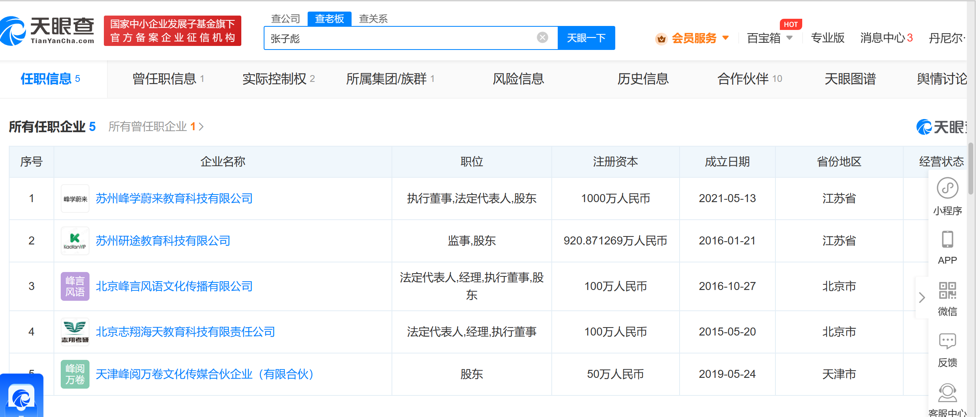Switch to the 查公司 search tab

coord(285,19)
